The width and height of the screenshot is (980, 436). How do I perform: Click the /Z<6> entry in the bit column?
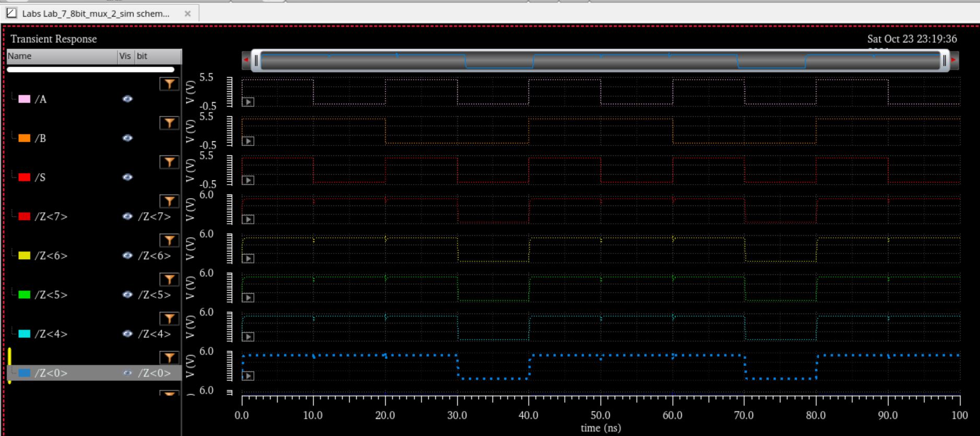[155, 256]
